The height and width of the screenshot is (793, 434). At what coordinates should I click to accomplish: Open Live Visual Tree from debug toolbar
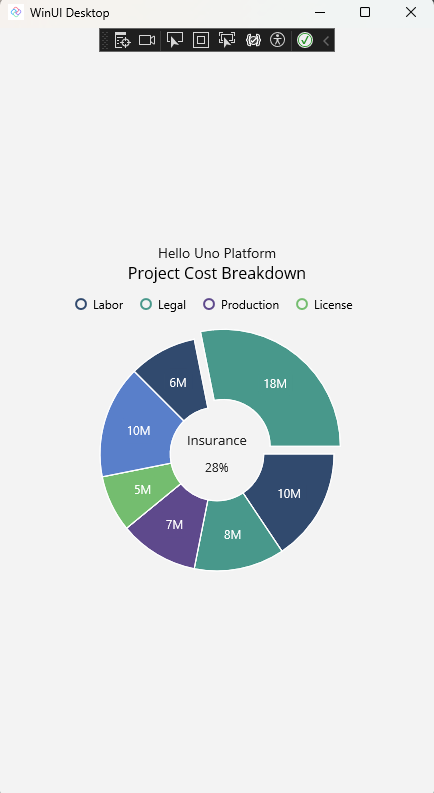(x=122, y=40)
